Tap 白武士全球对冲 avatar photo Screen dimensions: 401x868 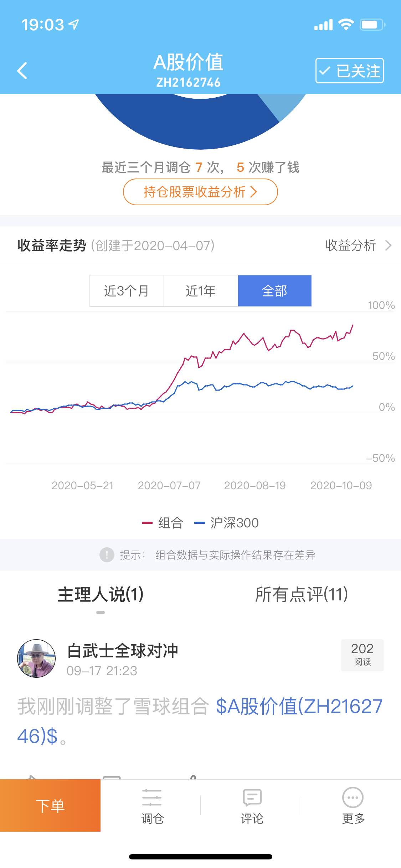tap(36, 658)
